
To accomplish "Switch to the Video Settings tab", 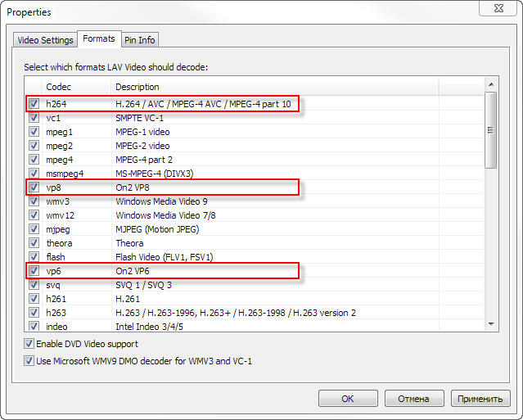I will (45, 39).
